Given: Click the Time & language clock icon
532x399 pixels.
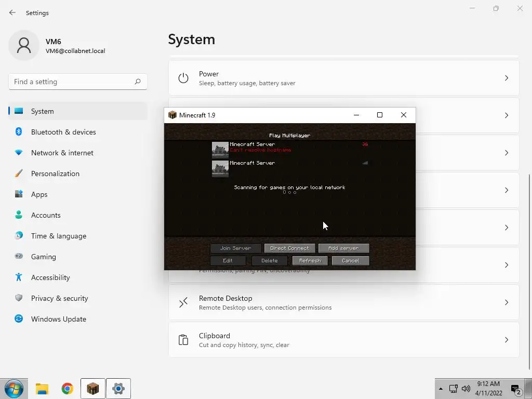Looking at the screenshot, I should point(19,235).
